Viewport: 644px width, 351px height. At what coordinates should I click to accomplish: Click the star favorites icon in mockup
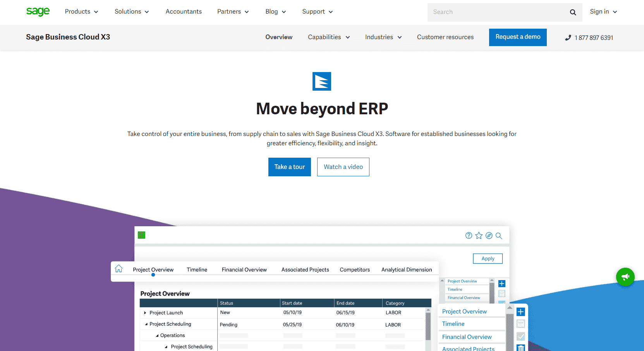[479, 236]
